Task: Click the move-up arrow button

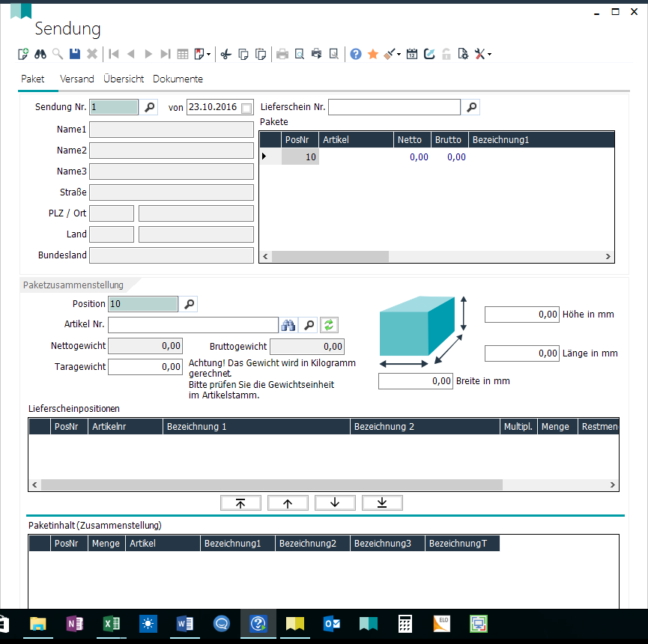Action: click(288, 503)
